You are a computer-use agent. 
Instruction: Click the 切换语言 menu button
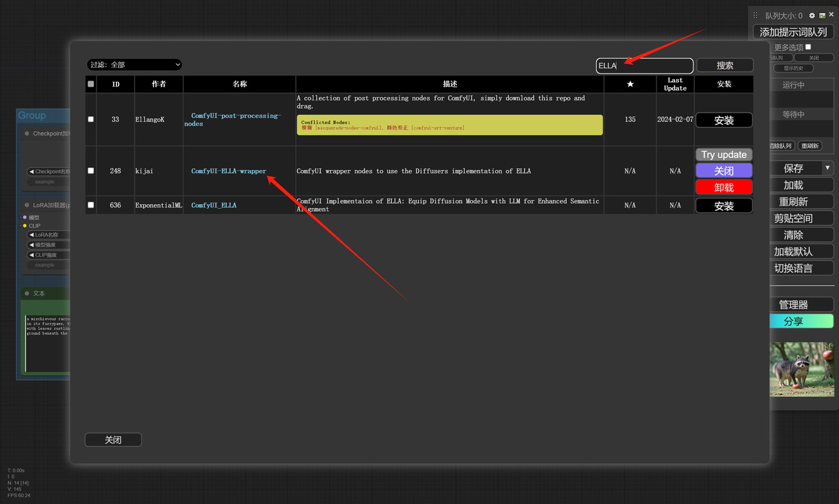tap(793, 269)
